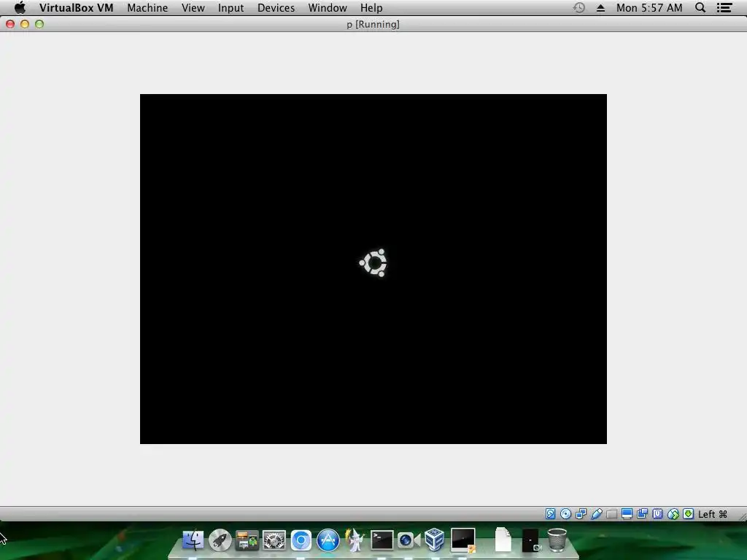747x560 pixels.
Task: Open the Notification Center list icon
Action: (724, 7)
